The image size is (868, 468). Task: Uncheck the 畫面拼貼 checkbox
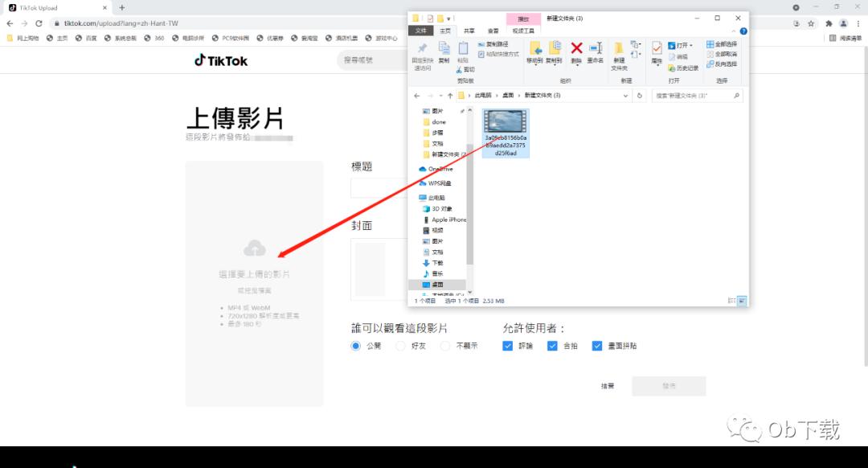coord(597,345)
